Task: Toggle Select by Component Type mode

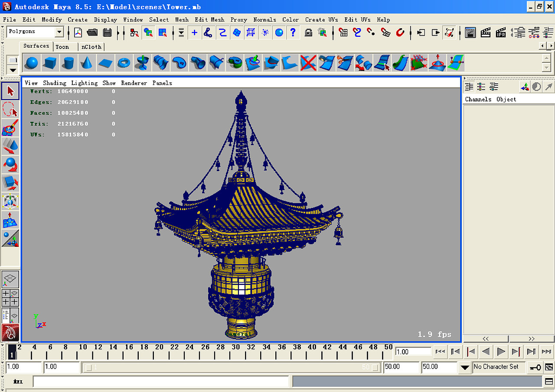Action: [x=163, y=32]
